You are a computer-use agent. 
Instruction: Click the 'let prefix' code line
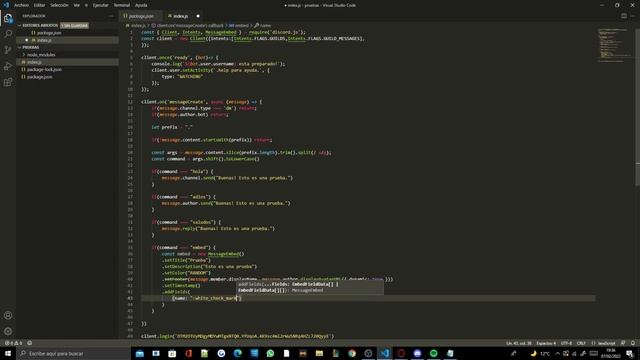[x=171, y=127]
